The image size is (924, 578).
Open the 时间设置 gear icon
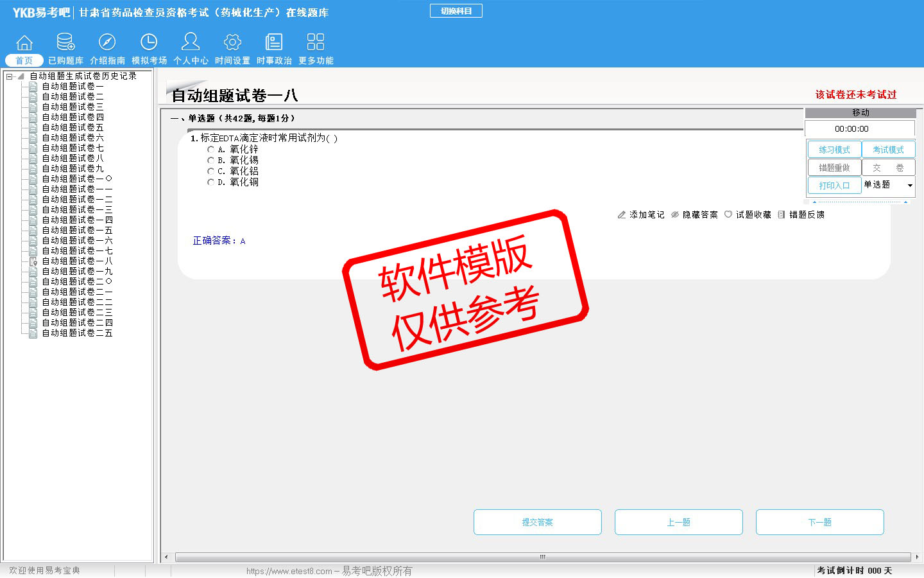tap(232, 43)
